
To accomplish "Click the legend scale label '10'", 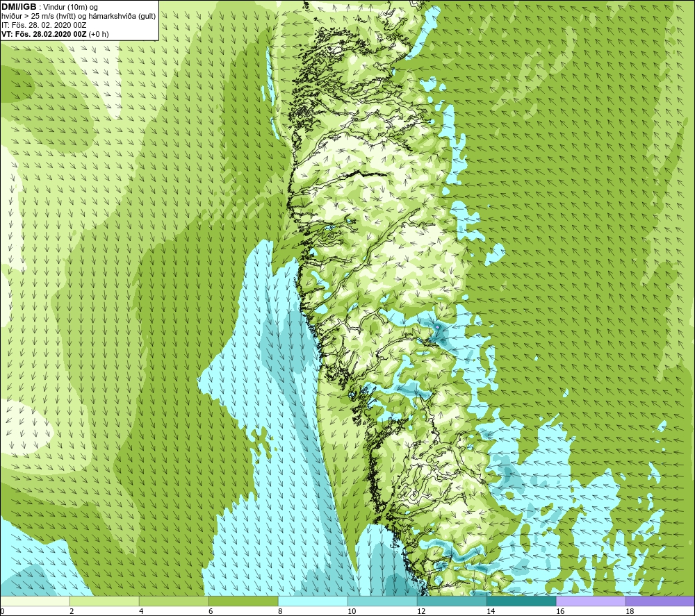I will click(x=352, y=612).
